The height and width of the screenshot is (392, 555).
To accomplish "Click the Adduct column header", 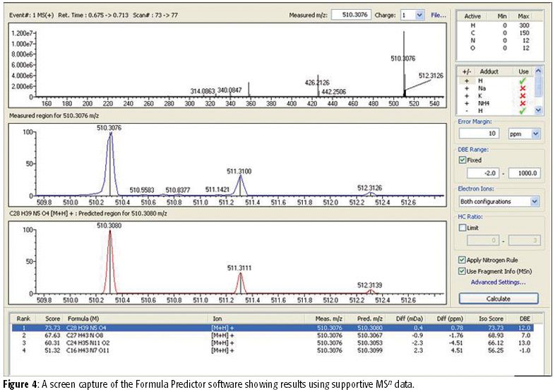I will click(489, 71).
